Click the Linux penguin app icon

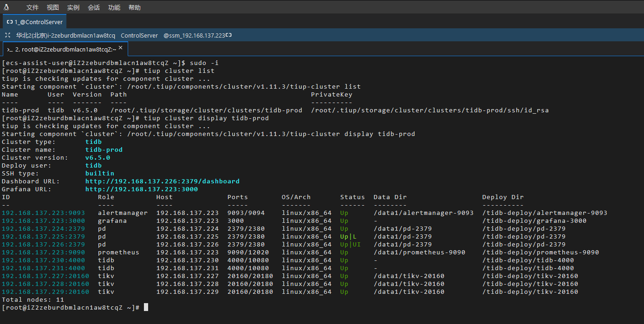[x=7, y=7]
